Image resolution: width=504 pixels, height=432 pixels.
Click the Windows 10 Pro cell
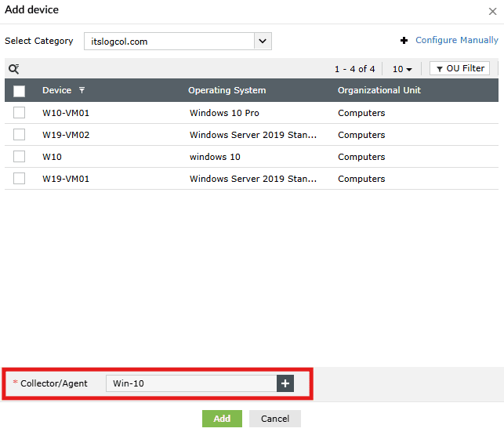[224, 113]
